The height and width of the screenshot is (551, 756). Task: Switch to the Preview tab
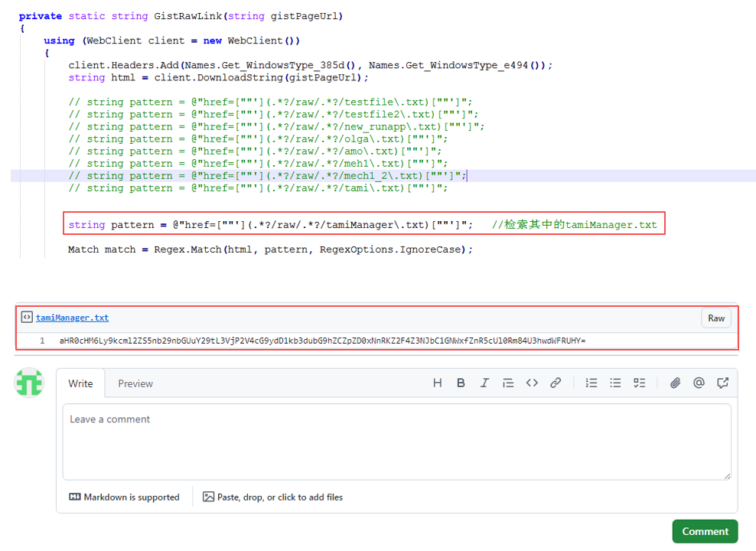pos(135,383)
